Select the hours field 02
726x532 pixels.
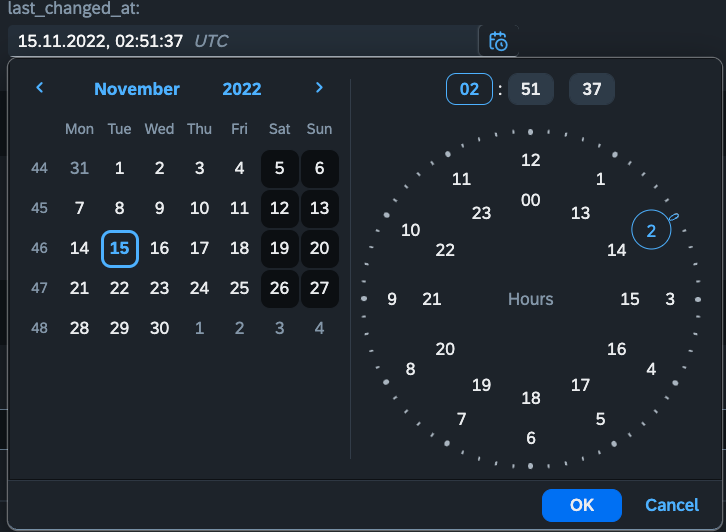469,89
